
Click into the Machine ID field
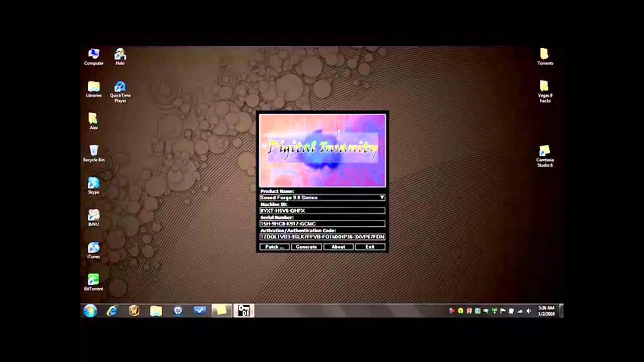click(323, 211)
